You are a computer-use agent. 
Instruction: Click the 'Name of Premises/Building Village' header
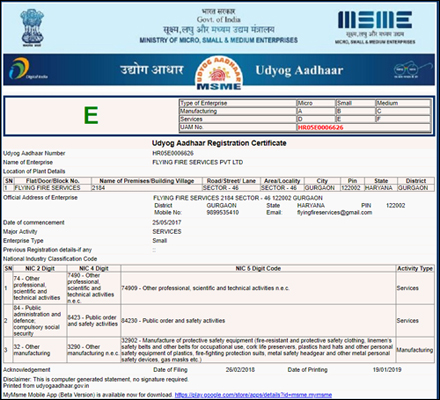tap(147, 181)
